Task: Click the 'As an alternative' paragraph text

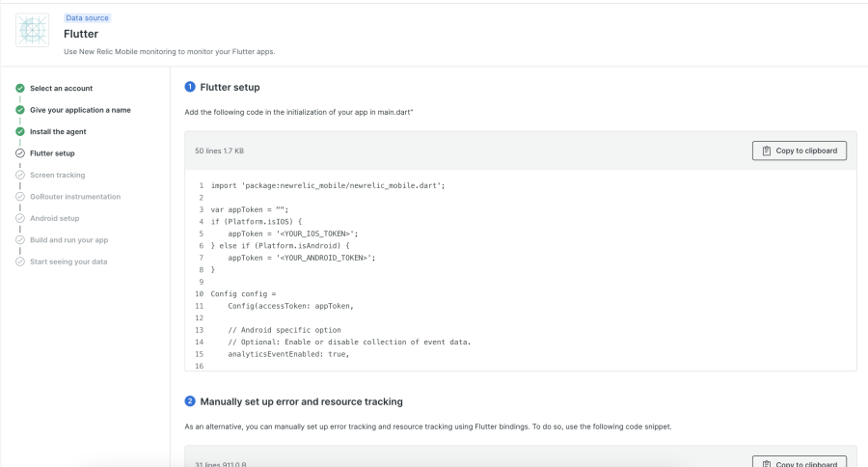Action: coord(428,426)
